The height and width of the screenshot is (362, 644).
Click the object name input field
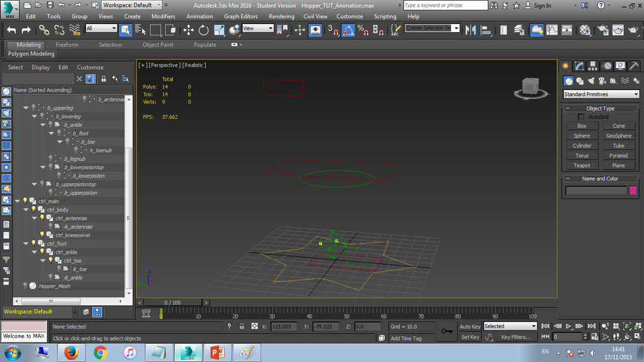pyautogui.click(x=596, y=190)
